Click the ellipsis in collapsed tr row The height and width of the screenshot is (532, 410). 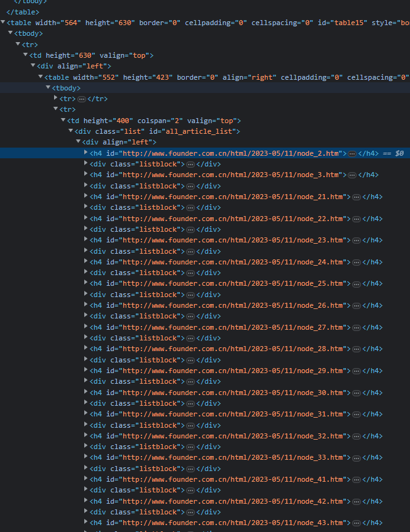click(x=82, y=99)
